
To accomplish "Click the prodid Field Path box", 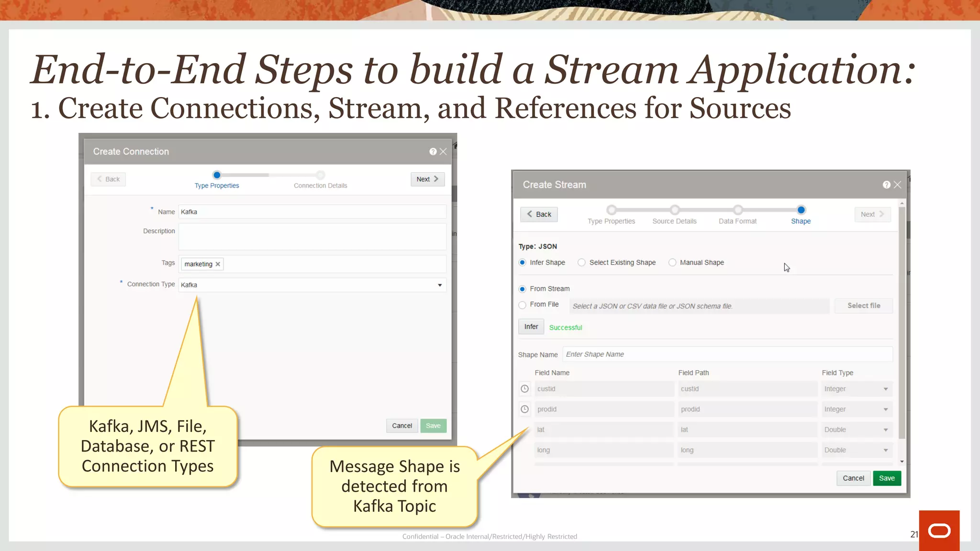I will coord(747,409).
